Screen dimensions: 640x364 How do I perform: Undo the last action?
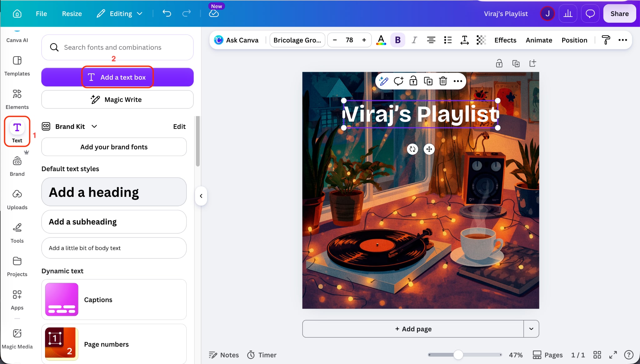click(167, 13)
